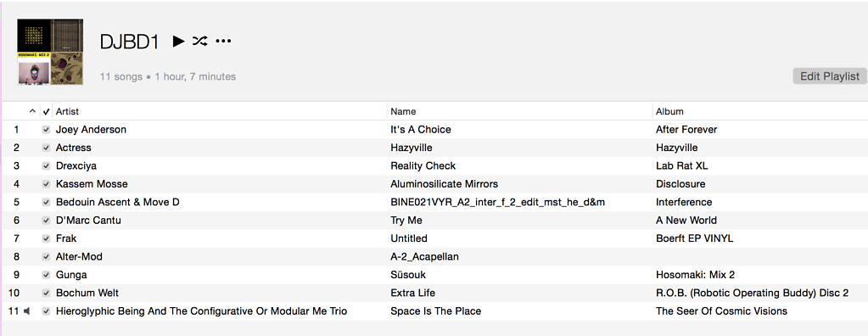Select the song Aluminosilicate Mirrors

tap(444, 184)
